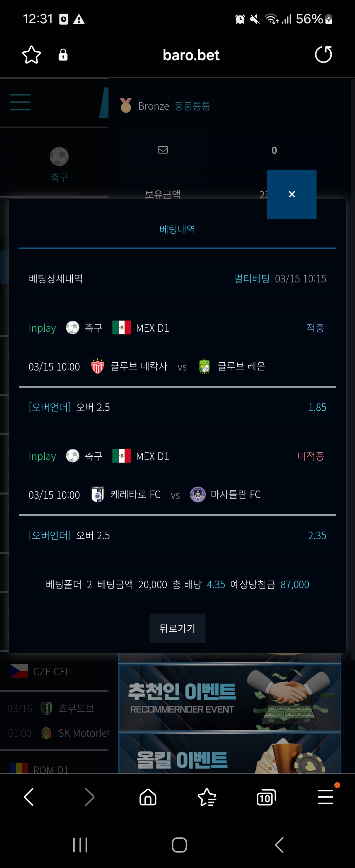Open the hamburger side menu
Image resolution: width=355 pixels, height=868 pixels.
[x=20, y=102]
